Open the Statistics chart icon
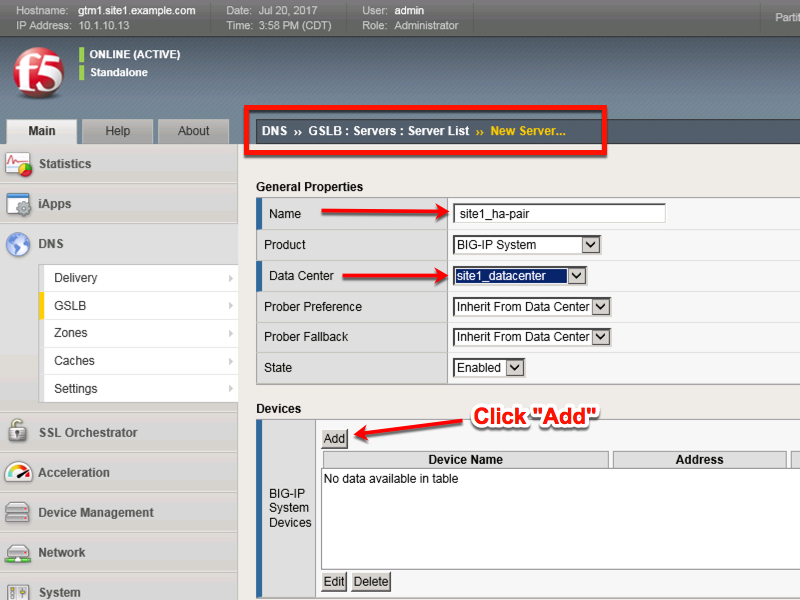 pyautogui.click(x=18, y=164)
